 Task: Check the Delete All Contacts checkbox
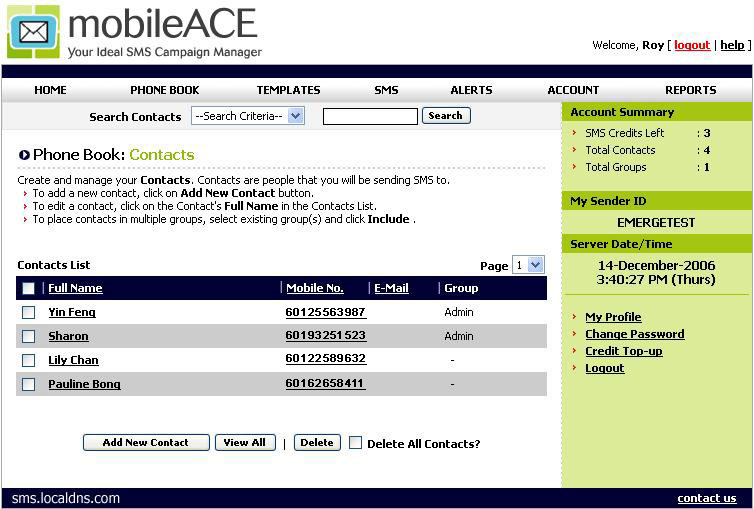pos(355,443)
